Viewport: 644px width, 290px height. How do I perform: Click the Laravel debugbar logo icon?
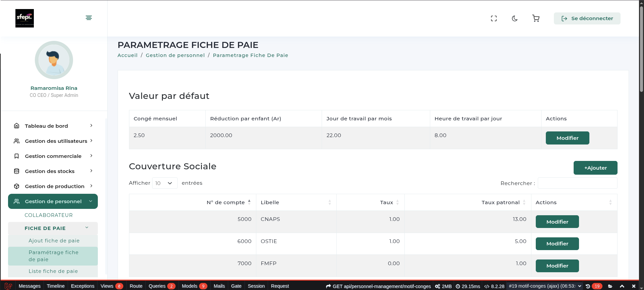[8, 286]
